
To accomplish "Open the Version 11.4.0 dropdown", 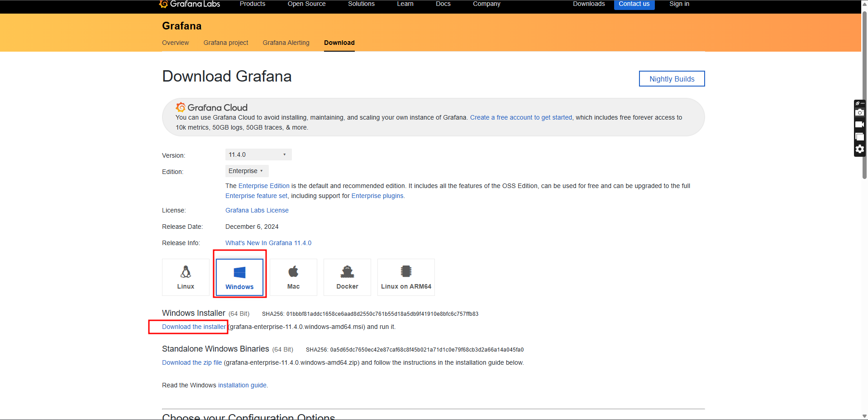I will [258, 154].
